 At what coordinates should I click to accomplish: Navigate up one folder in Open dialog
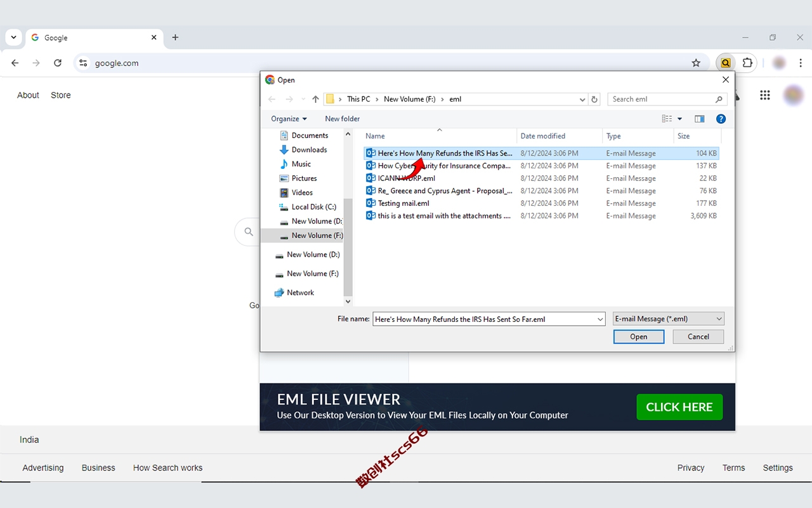point(315,99)
